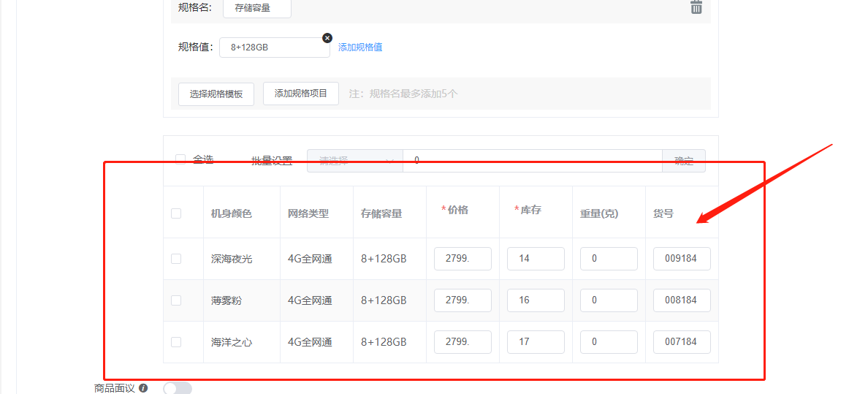The height and width of the screenshot is (394, 868).
Task: Click the 重量(克) column header
Action: tap(599, 213)
